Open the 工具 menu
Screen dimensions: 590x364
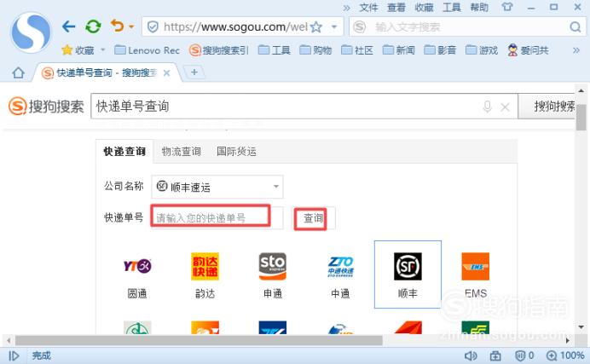coord(452,7)
